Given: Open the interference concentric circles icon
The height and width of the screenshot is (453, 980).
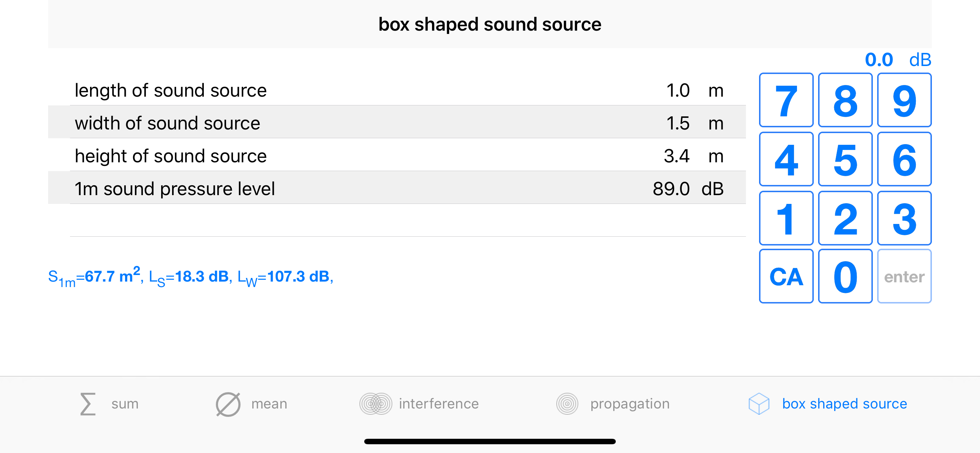Looking at the screenshot, I should (376, 403).
